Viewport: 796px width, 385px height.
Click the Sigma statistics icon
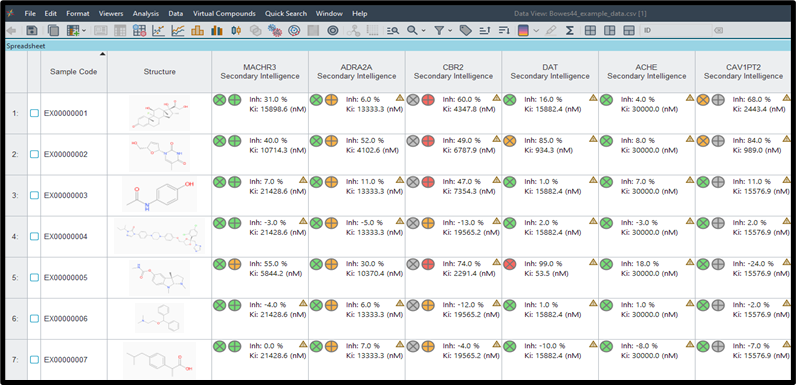[570, 30]
